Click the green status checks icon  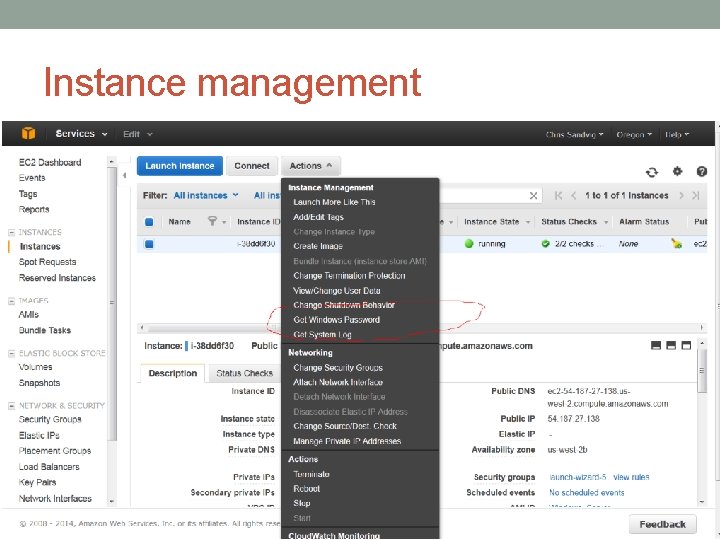(546, 244)
